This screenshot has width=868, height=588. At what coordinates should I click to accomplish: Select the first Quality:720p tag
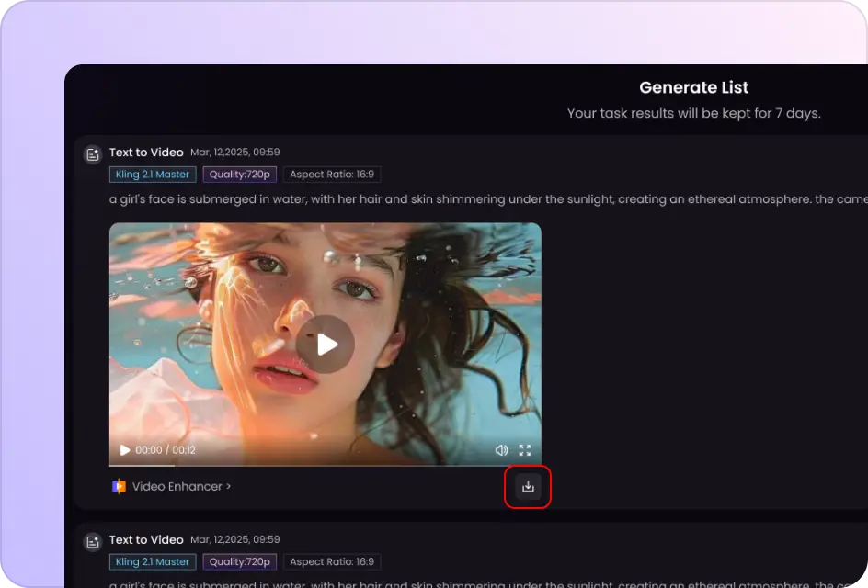pos(239,175)
